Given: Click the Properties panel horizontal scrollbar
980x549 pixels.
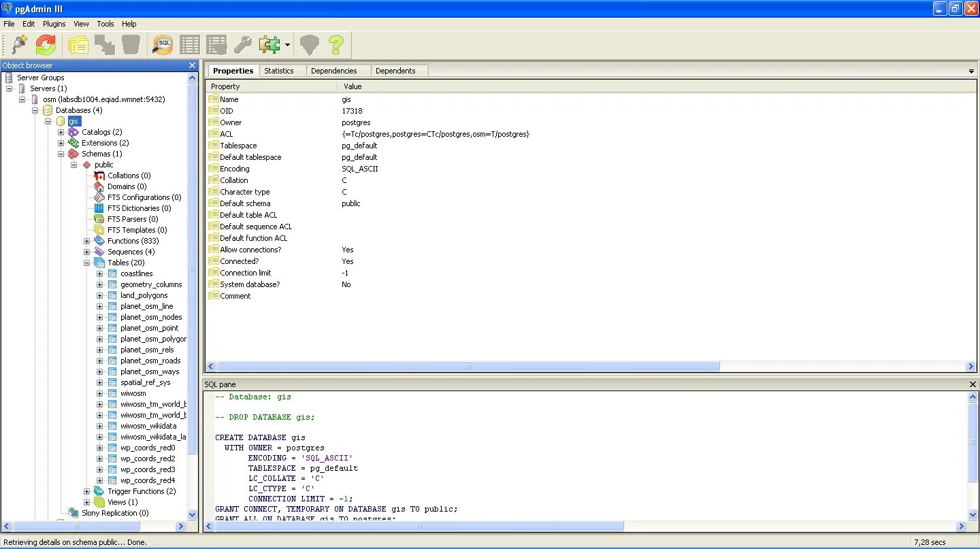Looking at the screenshot, I should (468, 366).
